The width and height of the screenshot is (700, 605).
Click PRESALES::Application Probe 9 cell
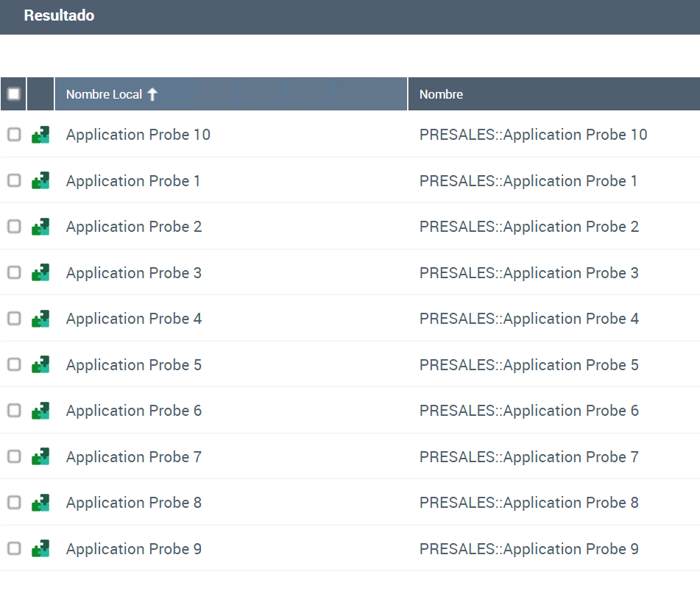(529, 549)
